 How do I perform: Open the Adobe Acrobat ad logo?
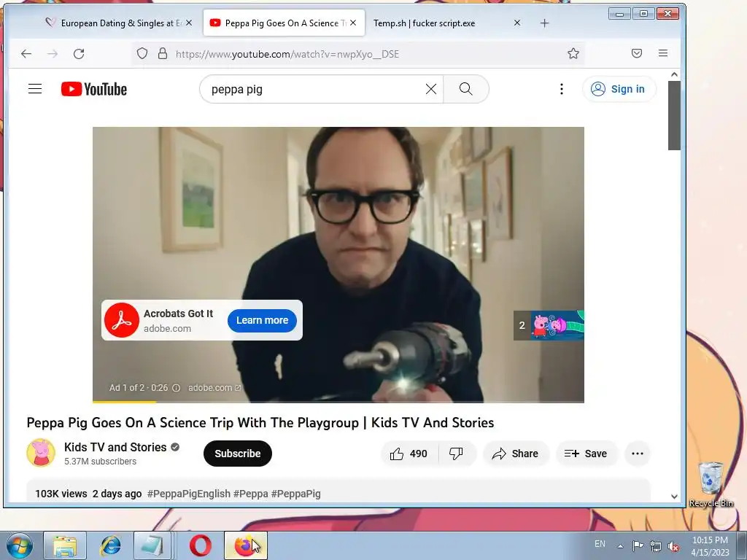click(122, 320)
